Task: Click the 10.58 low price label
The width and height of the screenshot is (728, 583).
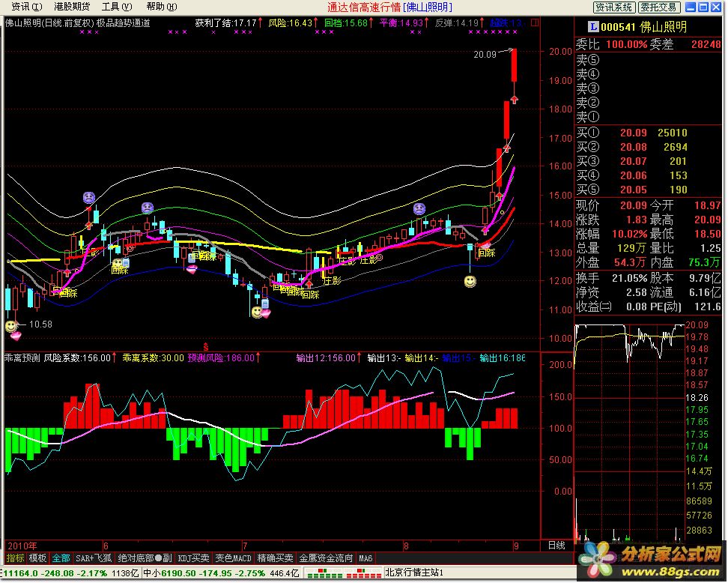Action: tap(40, 324)
